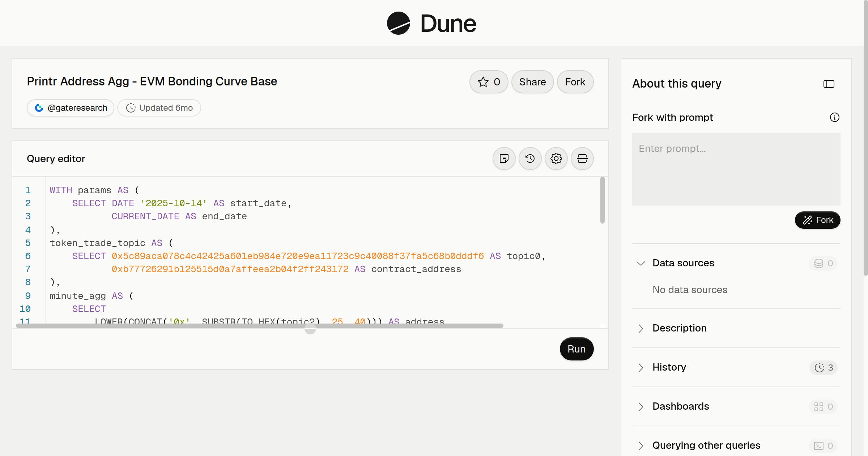Focus the Enter prompt text field
Viewport: 868px width, 456px height.
(x=736, y=169)
